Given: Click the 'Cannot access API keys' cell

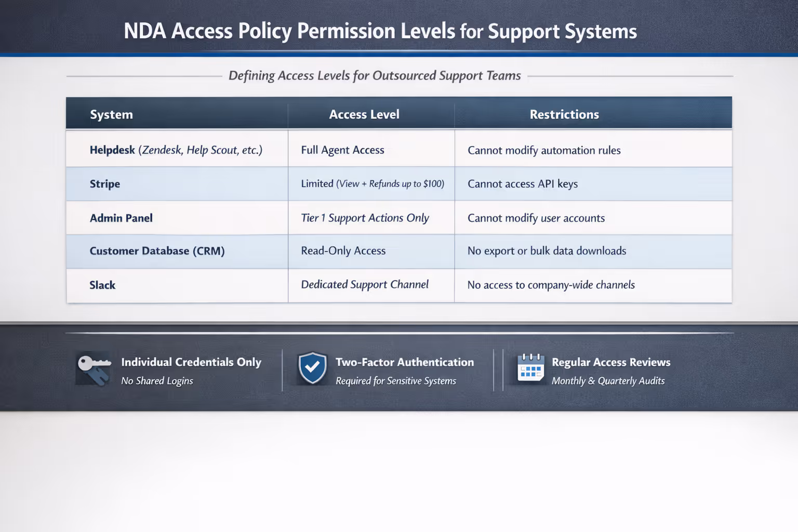Looking at the screenshot, I should click(x=593, y=184).
